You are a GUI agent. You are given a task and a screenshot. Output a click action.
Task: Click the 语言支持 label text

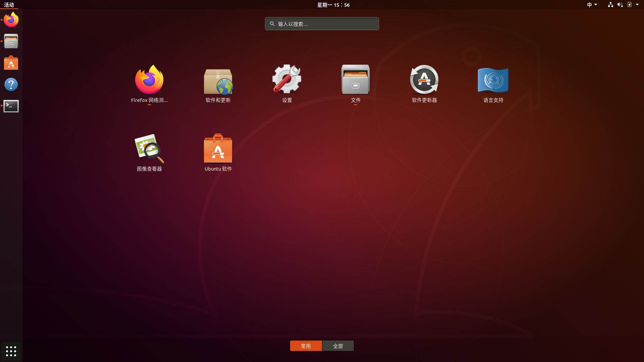click(x=493, y=100)
